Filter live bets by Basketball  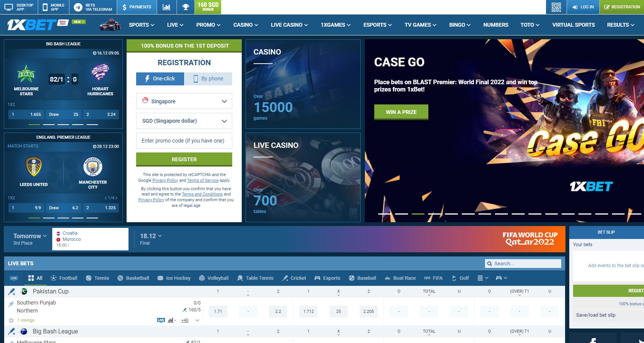(x=133, y=278)
